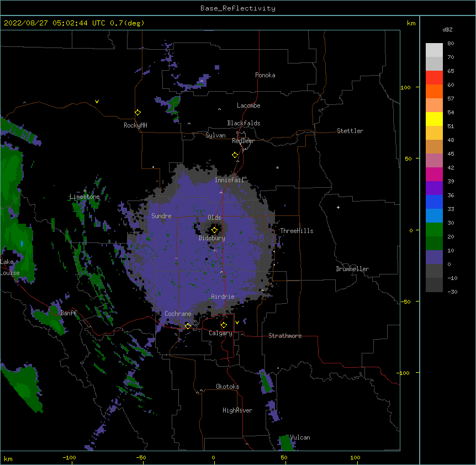Click the magenta 42 dBZ legend color
Image resolution: width=476 pixels, height=465 pixels.
(434, 174)
